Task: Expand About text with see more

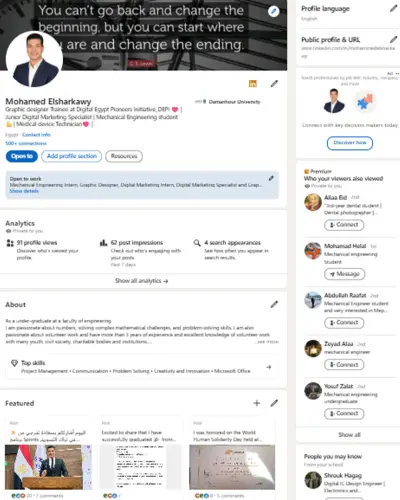Action: click(267, 342)
